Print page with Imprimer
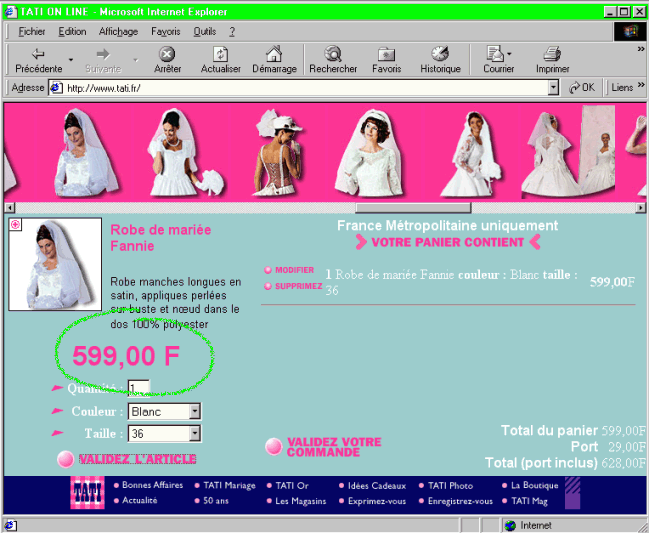Viewport: 649px width, 533px height. (x=552, y=60)
